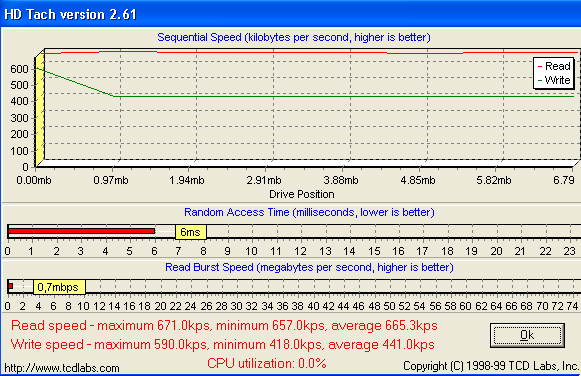The height and width of the screenshot is (376, 581).
Task: Click the 4.85mb axis label
Action: click(418, 180)
